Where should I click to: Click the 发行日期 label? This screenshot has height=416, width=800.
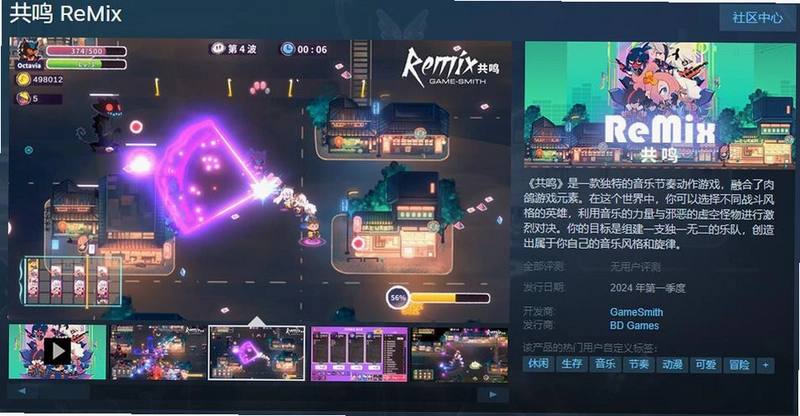click(544, 287)
